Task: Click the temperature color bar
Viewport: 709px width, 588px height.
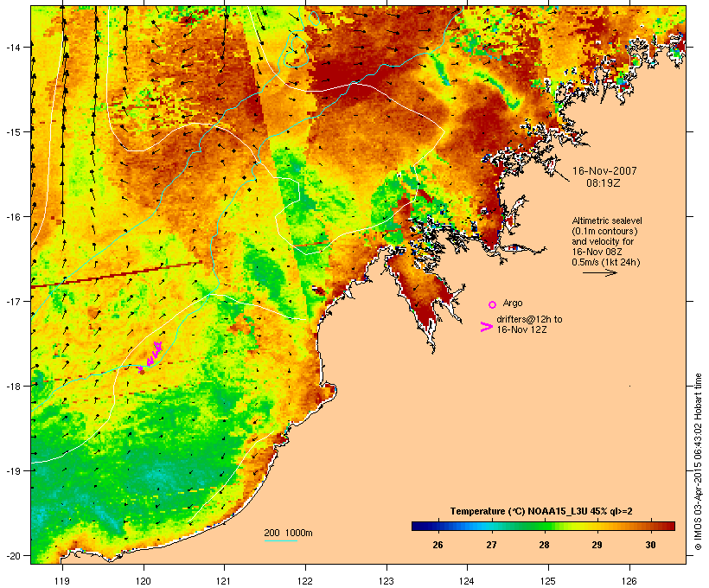Action: [543, 526]
